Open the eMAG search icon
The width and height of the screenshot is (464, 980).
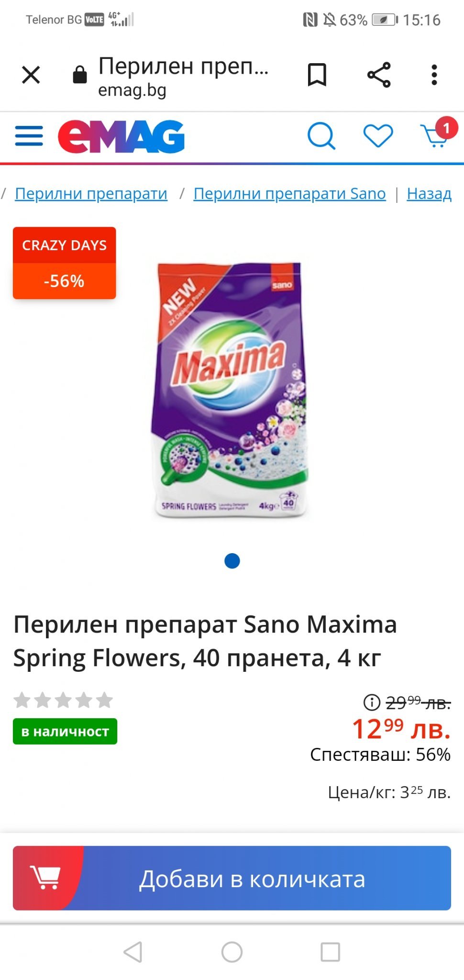[x=321, y=136]
